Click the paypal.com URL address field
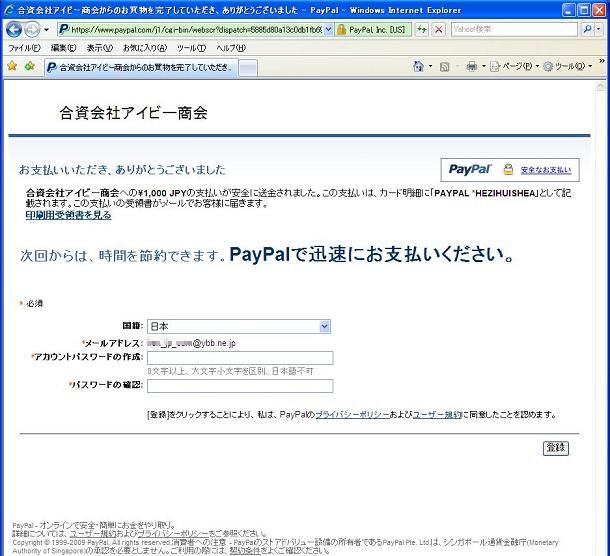This screenshot has width=610, height=556. [196, 30]
